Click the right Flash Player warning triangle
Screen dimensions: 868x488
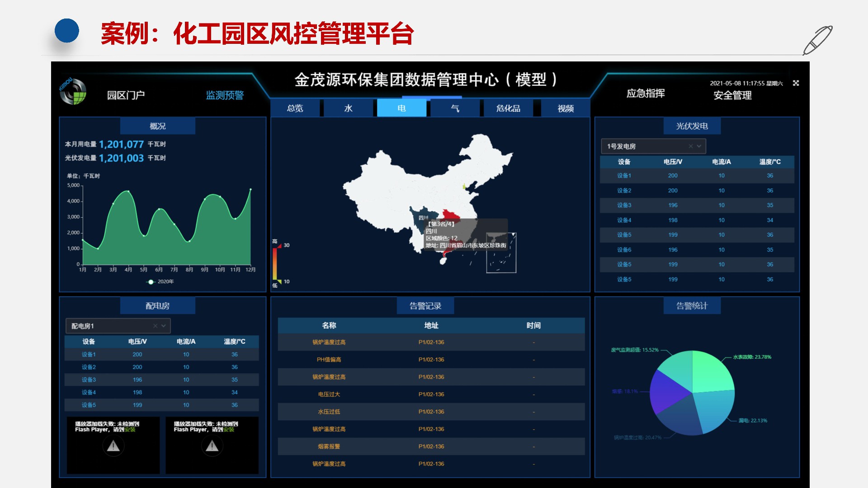tap(212, 446)
